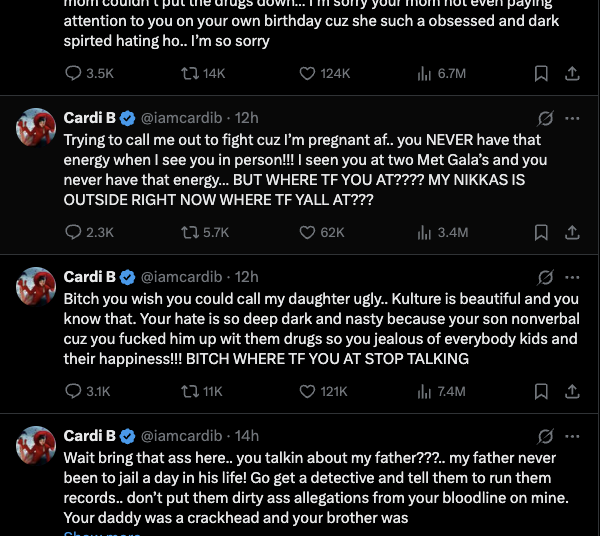View analytics for tweet with 7.4M views
The height and width of the screenshot is (536, 600).
tap(441, 392)
